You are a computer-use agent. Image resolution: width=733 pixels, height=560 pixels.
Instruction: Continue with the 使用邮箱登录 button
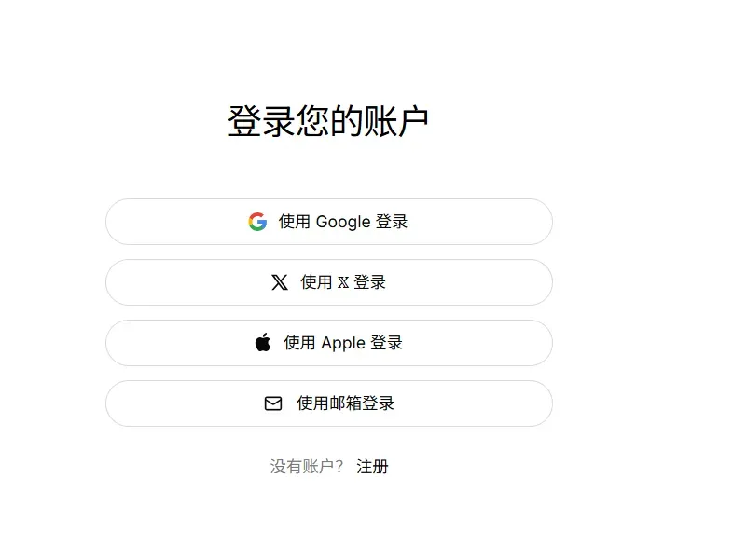click(329, 403)
